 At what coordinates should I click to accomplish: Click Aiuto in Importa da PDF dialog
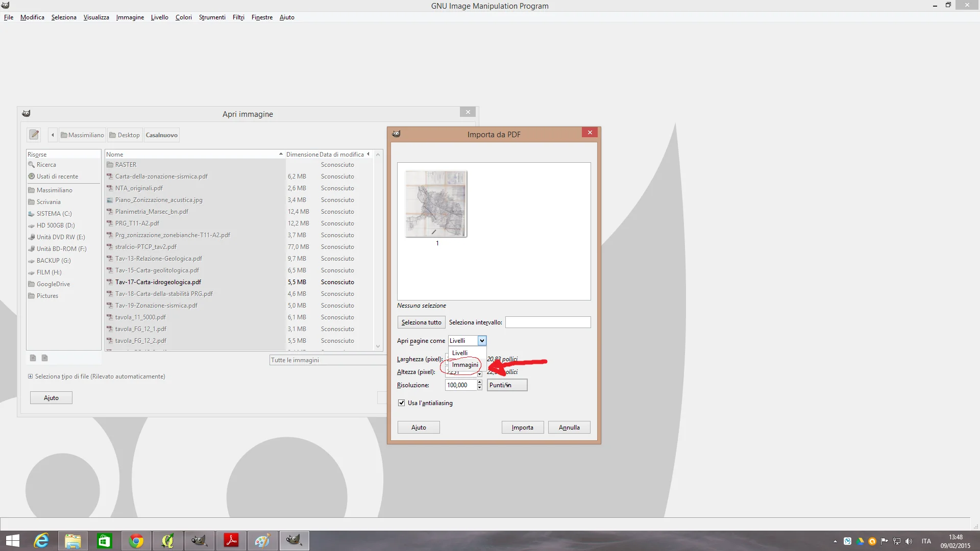pos(419,428)
